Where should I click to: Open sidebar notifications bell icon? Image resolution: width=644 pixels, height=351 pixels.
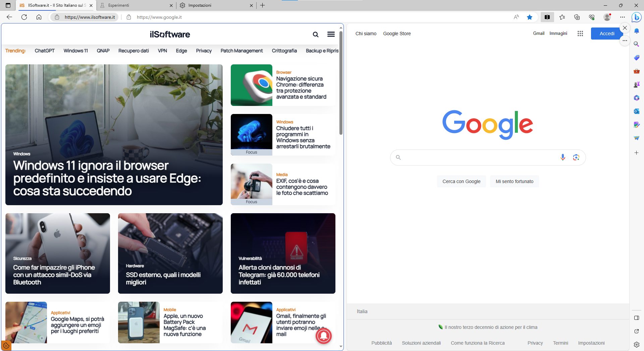[x=636, y=31]
